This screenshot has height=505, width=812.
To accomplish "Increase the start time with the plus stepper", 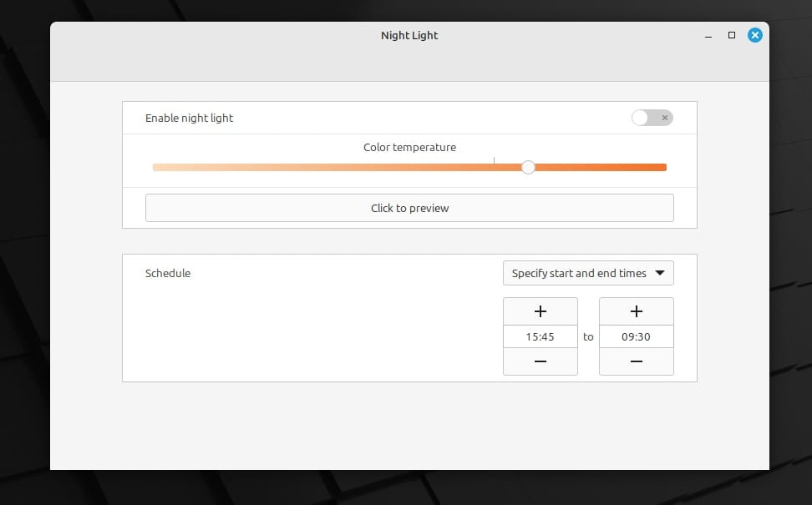I will [540, 311].
